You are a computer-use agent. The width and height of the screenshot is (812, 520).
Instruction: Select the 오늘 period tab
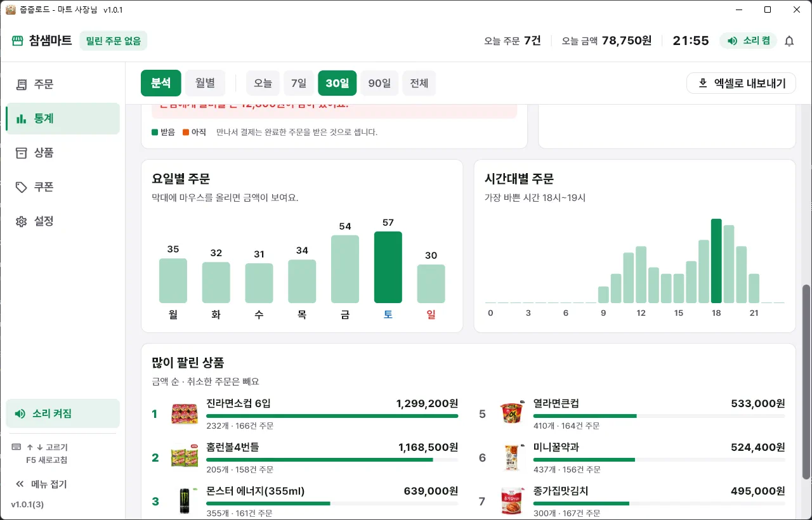(x=263, y=83)
